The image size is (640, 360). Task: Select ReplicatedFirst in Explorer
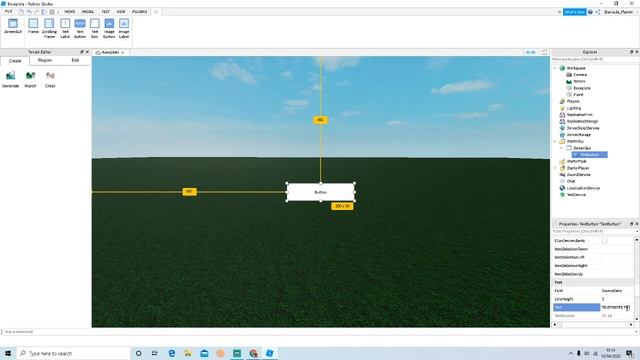pyautogui.click(x=579, y=115)
